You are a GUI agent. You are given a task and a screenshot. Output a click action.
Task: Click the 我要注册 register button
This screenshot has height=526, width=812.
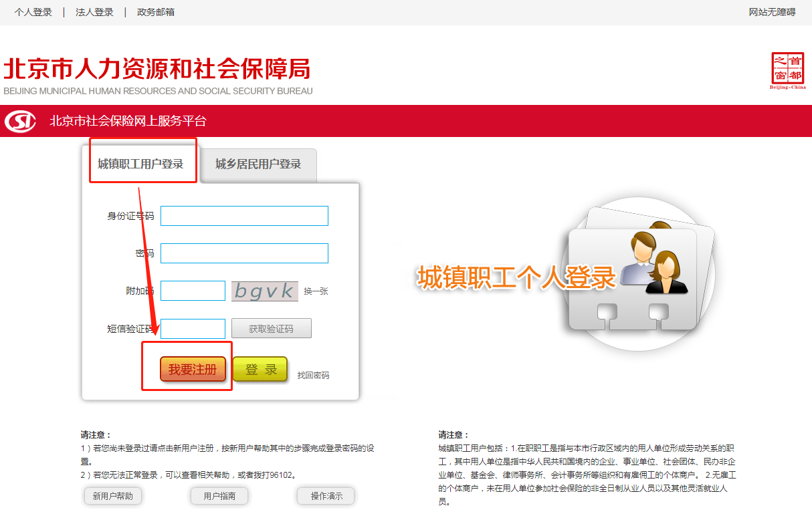coord(193,369)
